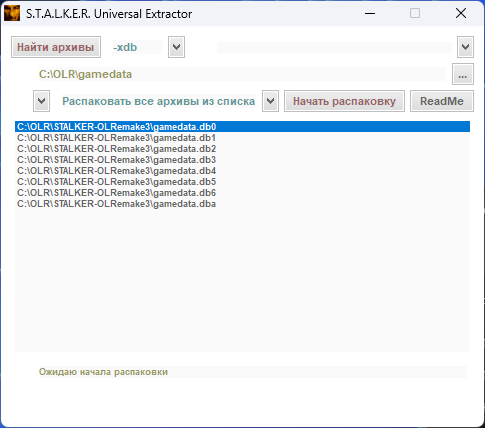
Task: Minimize the Universal Extractor window
Action: coord(370,13)
